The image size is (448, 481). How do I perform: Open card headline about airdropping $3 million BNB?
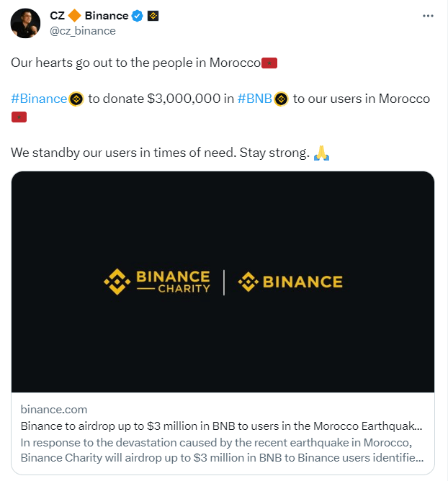(x=222, y=426)
